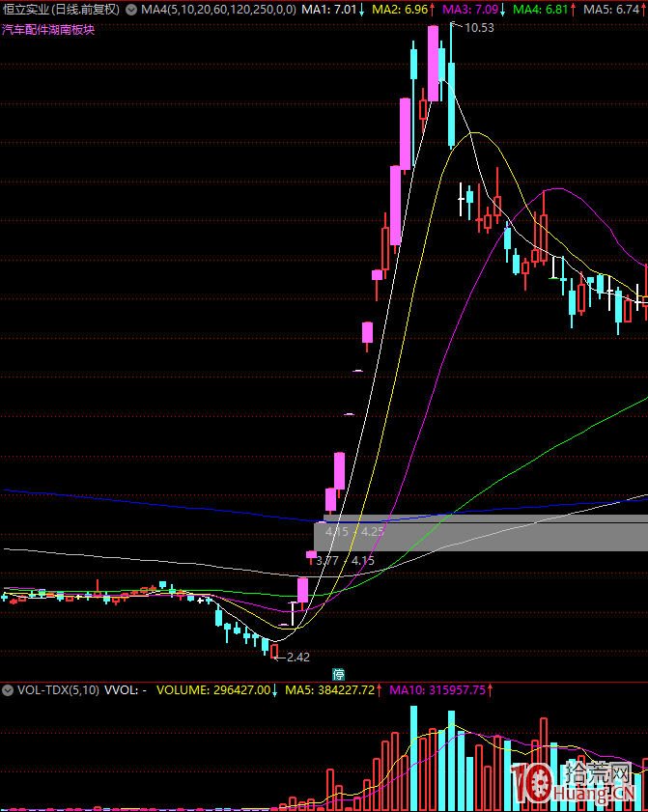Click the stock title 恒立实业 (日线,前复权)
Viewport: 648px width, 812px height.
tap(62, 10)
